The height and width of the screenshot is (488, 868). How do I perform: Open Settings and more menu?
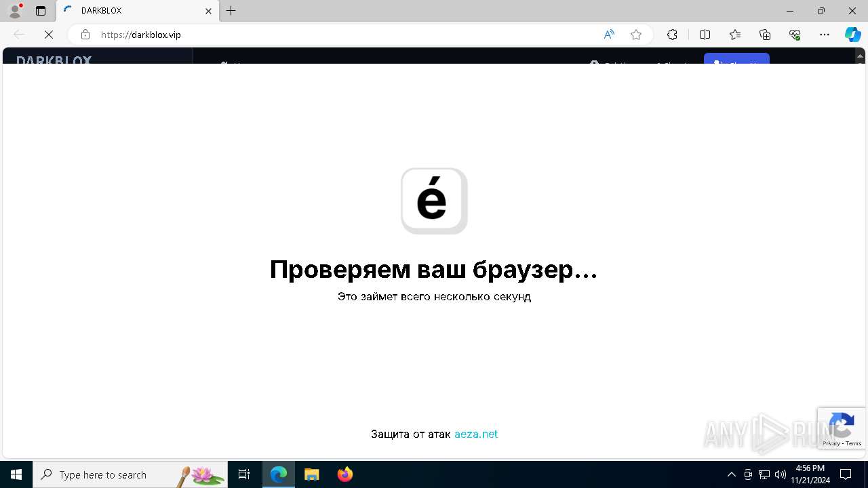pos(825,35)
